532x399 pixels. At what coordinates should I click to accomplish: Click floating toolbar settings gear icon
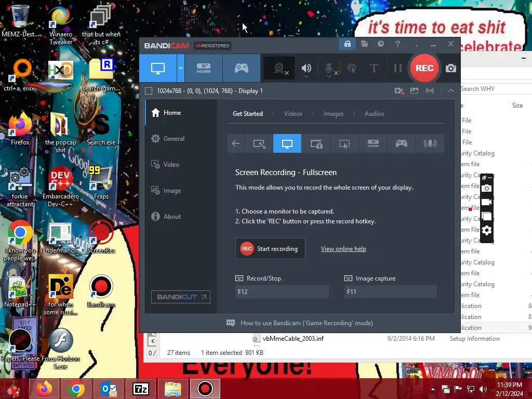tap(486, 230)
